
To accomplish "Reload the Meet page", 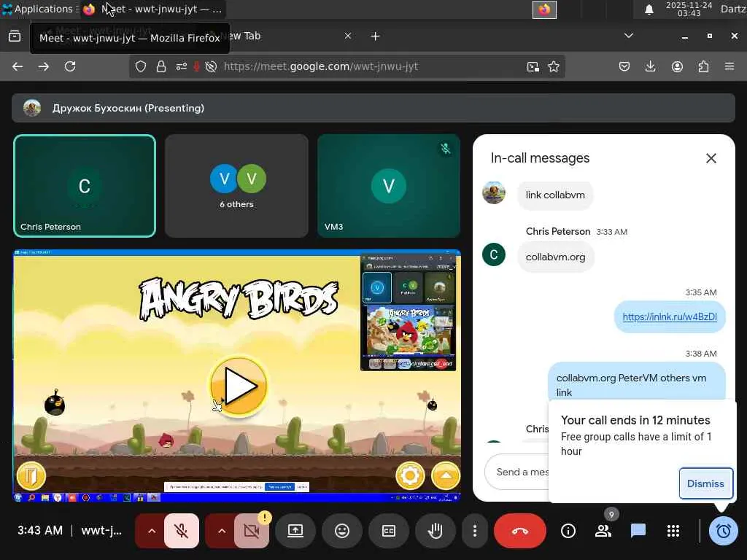I will point(70,66).
